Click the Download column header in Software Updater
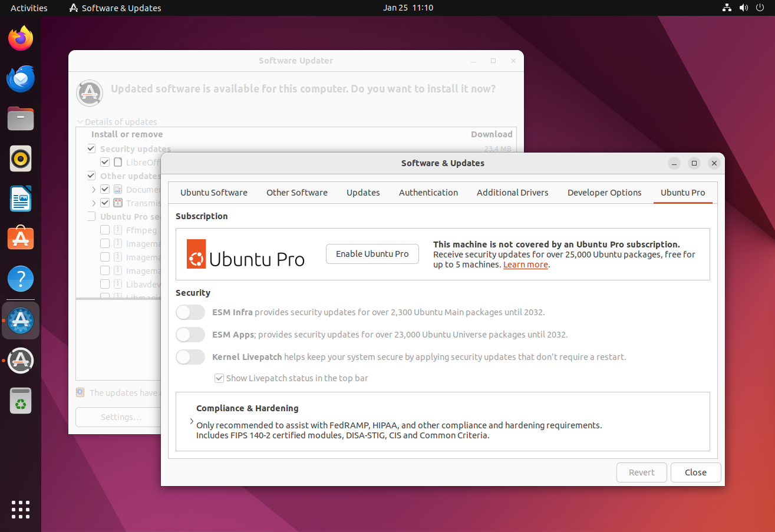This screenshot has height=532, width=775. pos(492,134)
